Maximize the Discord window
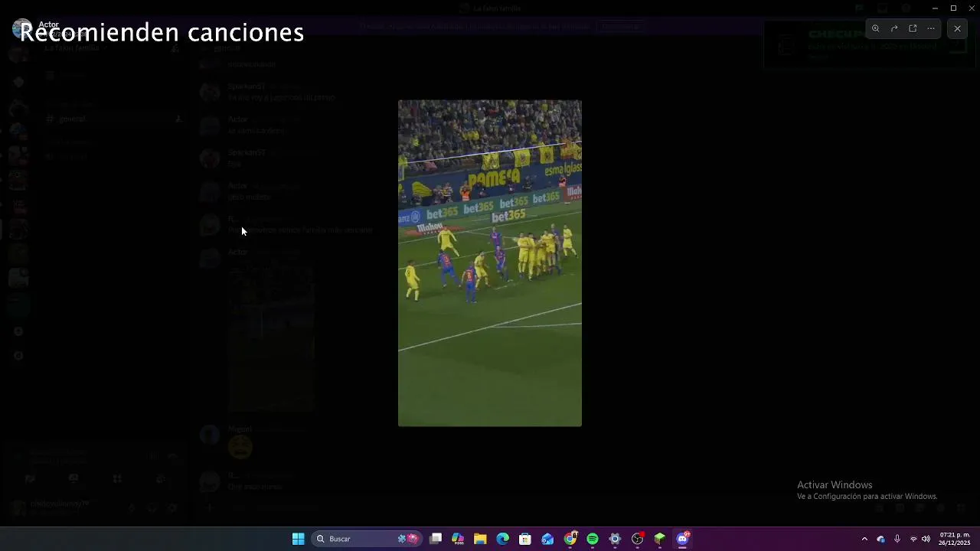Viewport: 980px width, 551px height. click(x=953, y=8)
